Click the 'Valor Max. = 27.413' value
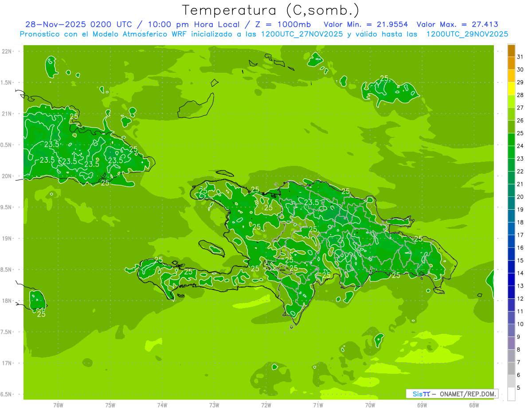This screenshot has width=532, height=411. 457,24
